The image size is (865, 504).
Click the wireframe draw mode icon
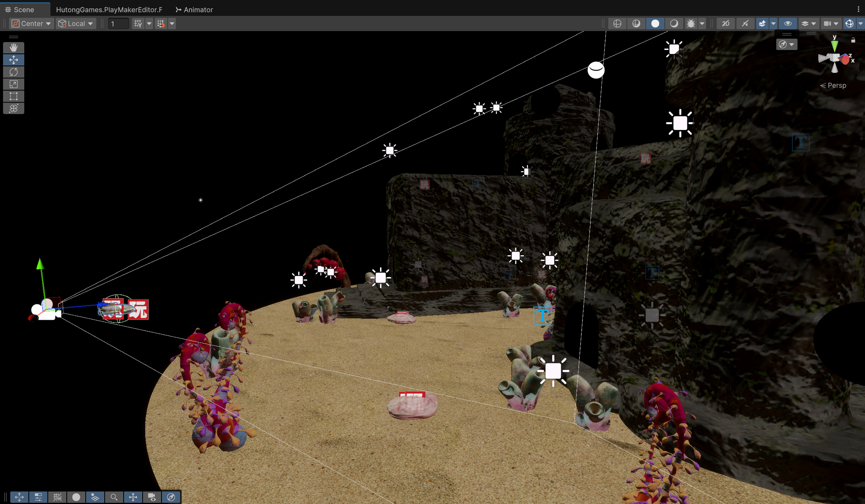pyautogui.click(x=617, y=23)
